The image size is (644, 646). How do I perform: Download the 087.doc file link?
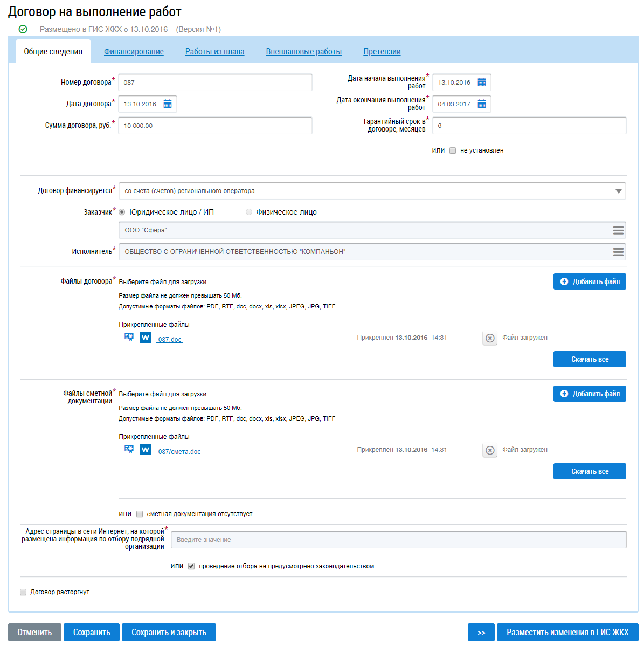click(x=170, y=340)
